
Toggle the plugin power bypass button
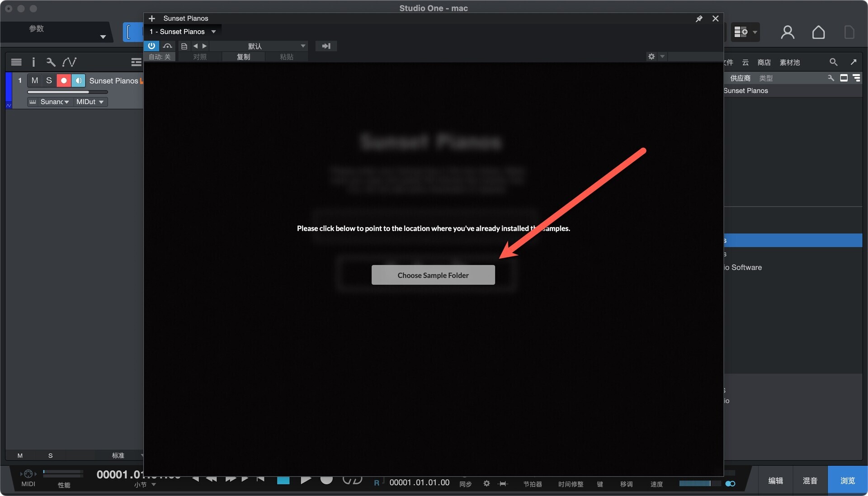coord(151,46)
